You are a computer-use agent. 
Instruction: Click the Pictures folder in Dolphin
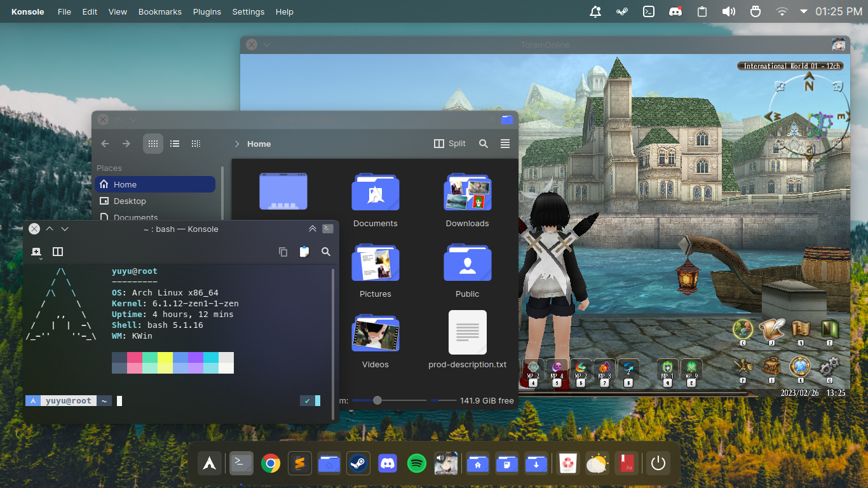[376, 271]
